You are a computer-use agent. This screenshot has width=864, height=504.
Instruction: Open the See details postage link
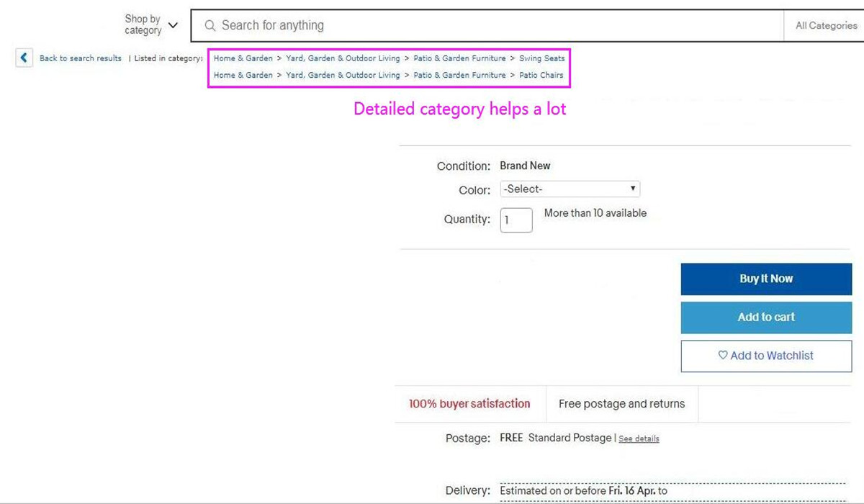pyautogui.click(x=639, y=438)
